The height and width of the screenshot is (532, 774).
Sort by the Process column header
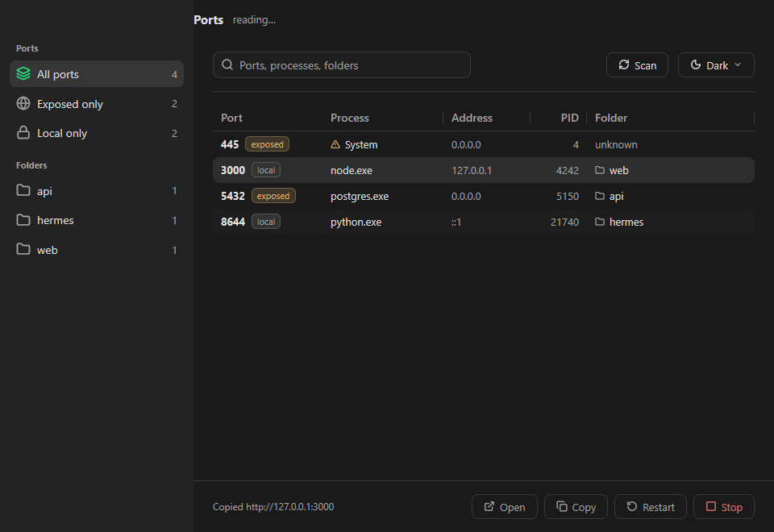coord(349,118)
